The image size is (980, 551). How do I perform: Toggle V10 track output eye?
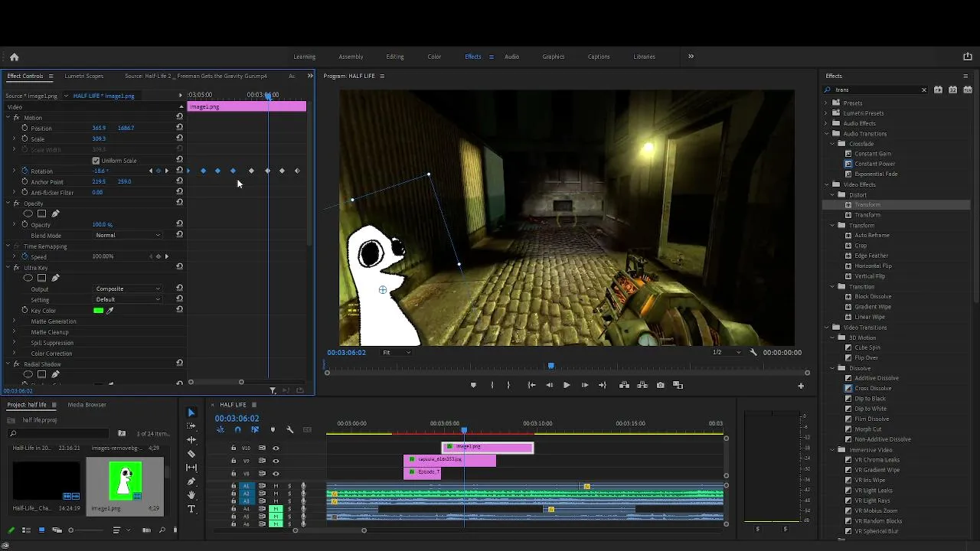point(276,448)
